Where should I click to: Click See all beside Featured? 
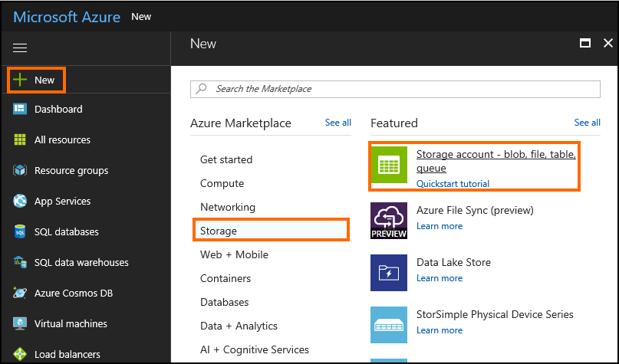(587, 123)
